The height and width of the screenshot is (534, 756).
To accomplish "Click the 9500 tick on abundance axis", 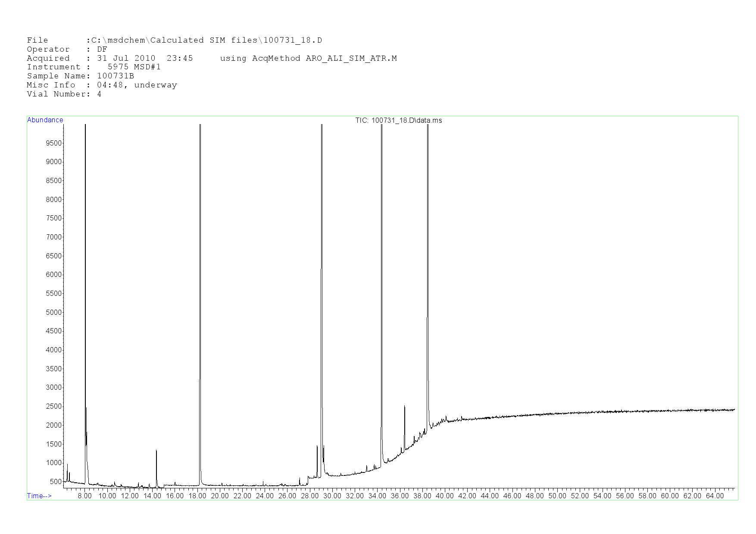I will coord(54,143).
